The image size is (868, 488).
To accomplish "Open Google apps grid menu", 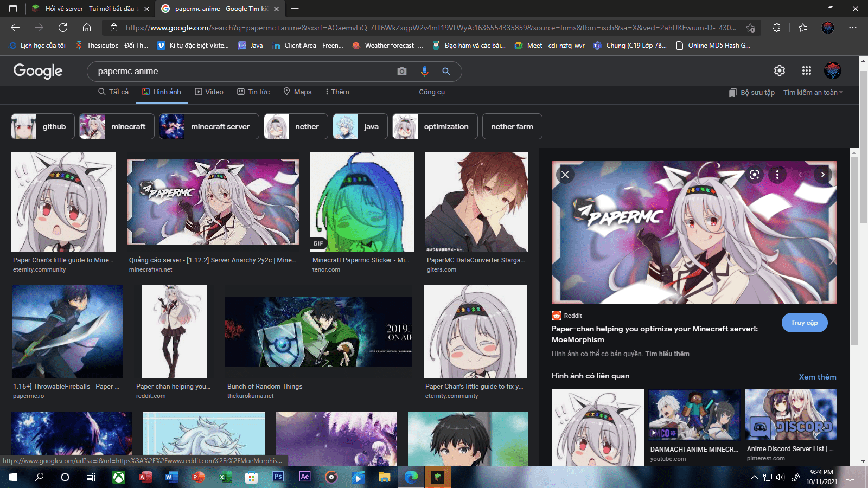I will [x=806, y=70].
